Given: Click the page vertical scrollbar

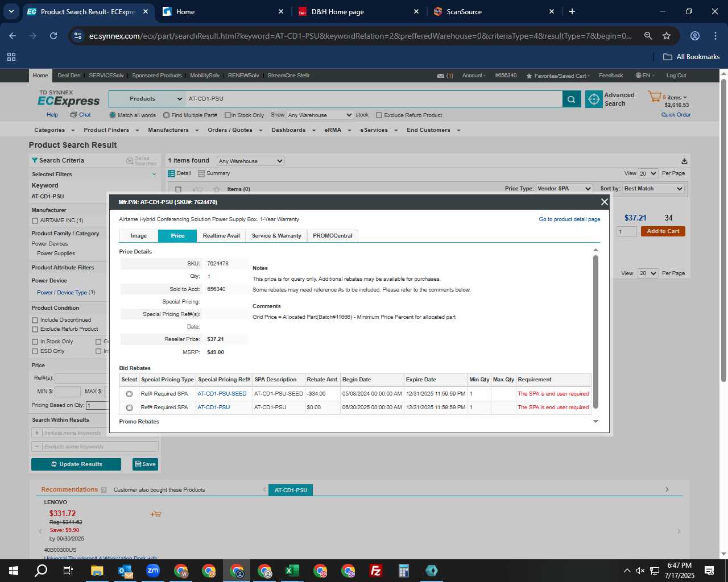Looking at the screenshot, I should [723, 230].
